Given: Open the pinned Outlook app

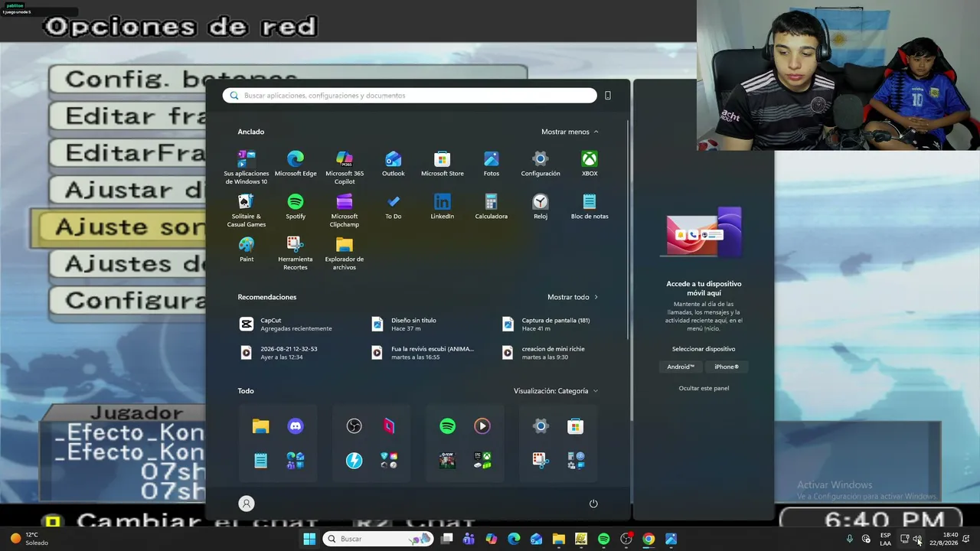Looking at the screenshot, I should [394, 164].
